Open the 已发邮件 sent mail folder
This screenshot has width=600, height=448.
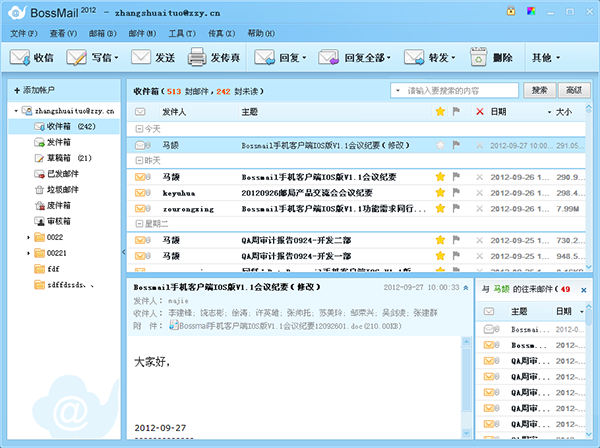(x=56, y=174)
